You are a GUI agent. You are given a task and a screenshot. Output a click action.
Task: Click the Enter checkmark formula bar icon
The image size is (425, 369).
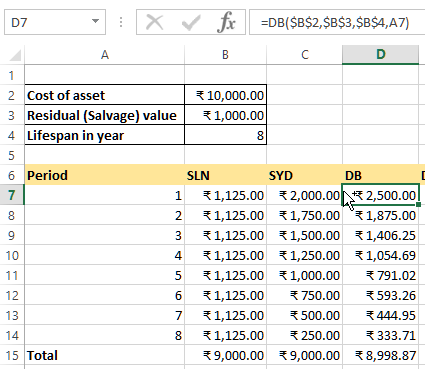click(x=191, y=22)
